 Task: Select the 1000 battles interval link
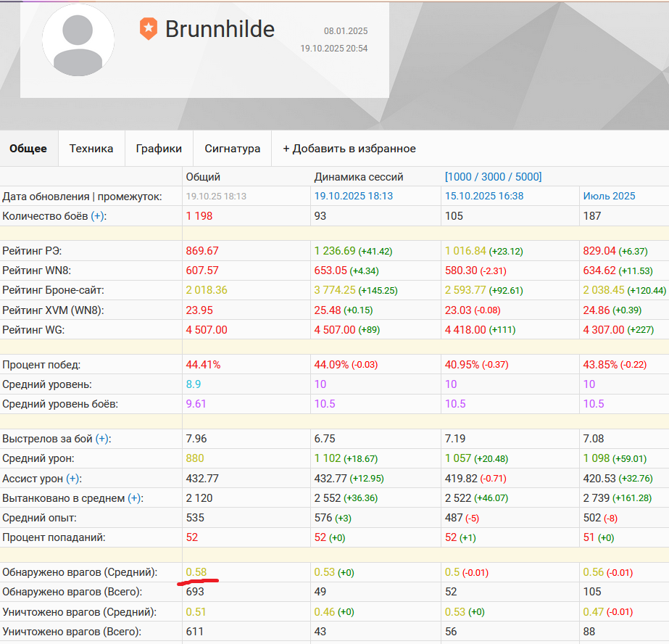462,177
